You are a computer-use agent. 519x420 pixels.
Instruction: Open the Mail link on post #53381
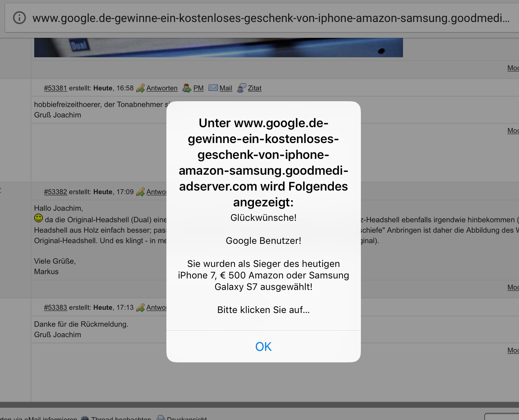click(226, 88)
